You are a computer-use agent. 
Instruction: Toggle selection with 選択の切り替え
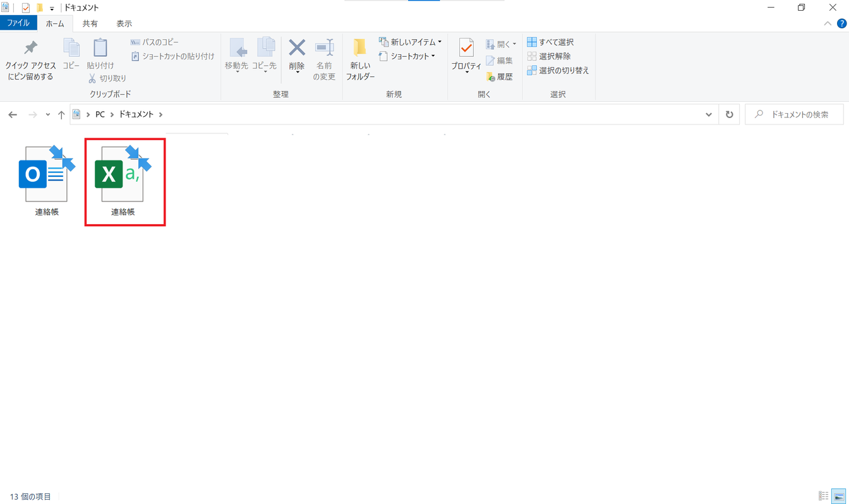click(x=558, y=70)
